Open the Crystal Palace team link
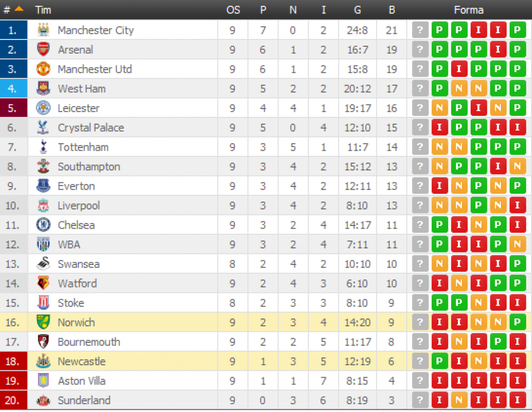This screenshot has height=412, width=532. (x=91, y=128)
